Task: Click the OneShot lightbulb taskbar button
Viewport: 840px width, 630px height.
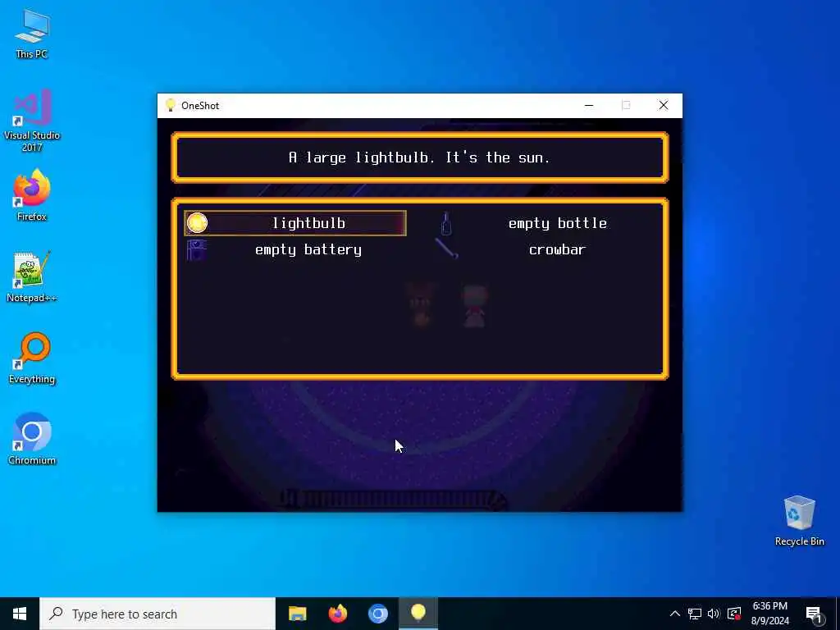Action: tap(418, 614)
